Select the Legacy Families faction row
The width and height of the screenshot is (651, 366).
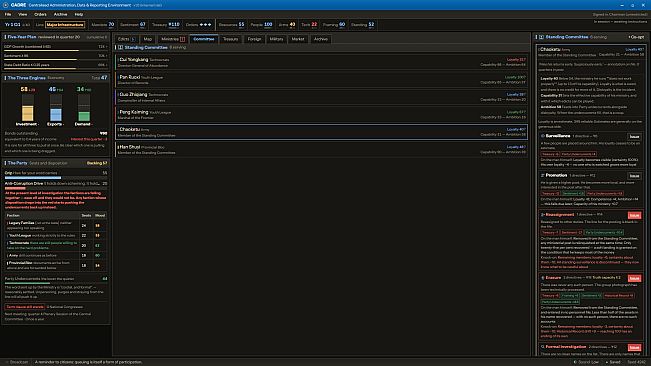[56, 225]
